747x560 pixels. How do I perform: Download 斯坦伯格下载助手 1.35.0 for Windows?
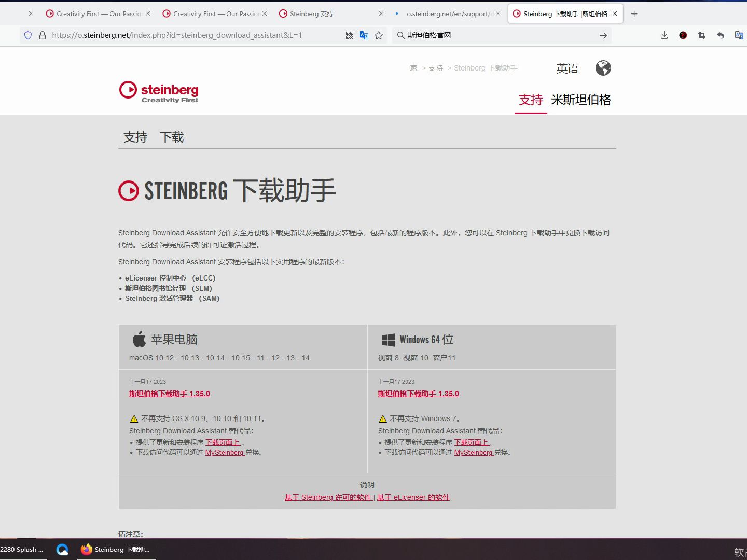click(x=419, y=394)
